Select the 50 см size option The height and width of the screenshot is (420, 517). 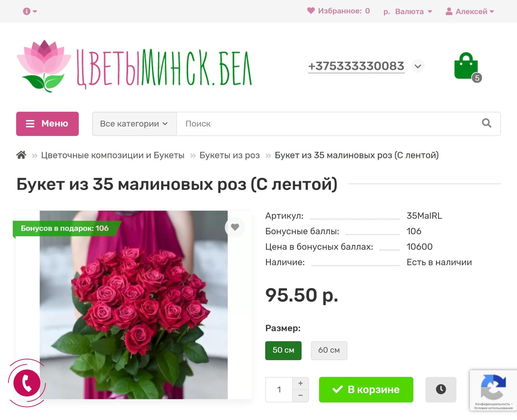pos(283,350)
